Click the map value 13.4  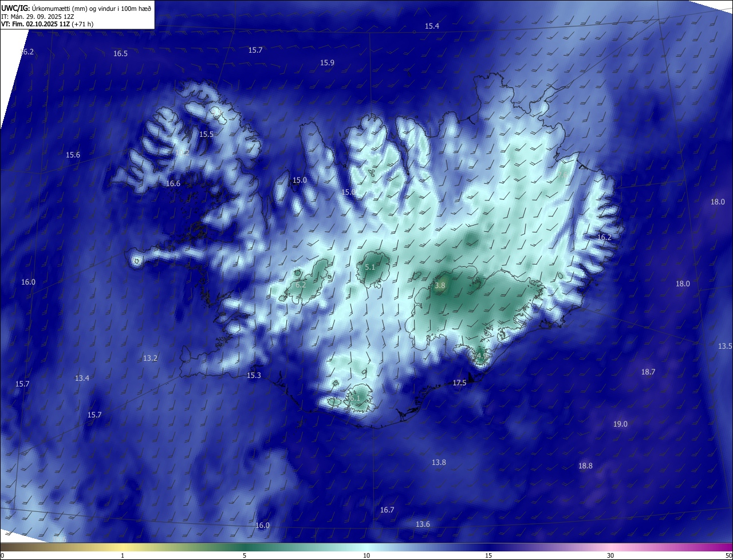click(x=82, y=378)
